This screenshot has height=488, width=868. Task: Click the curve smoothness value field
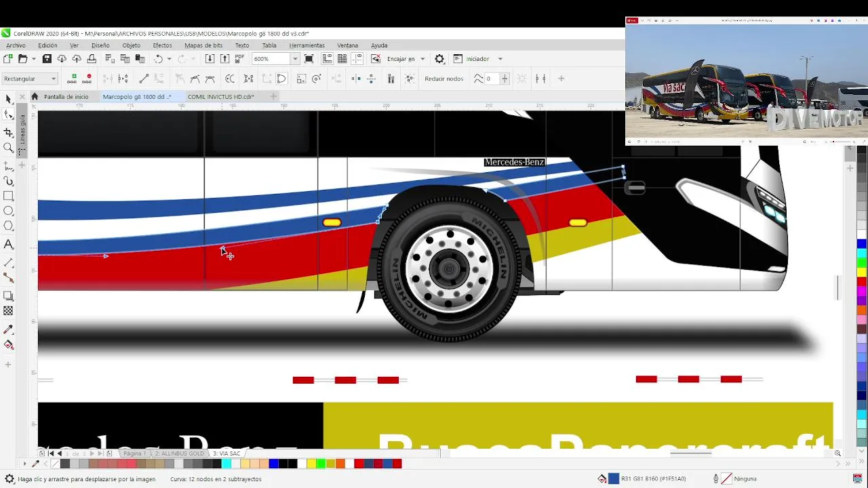492,79
